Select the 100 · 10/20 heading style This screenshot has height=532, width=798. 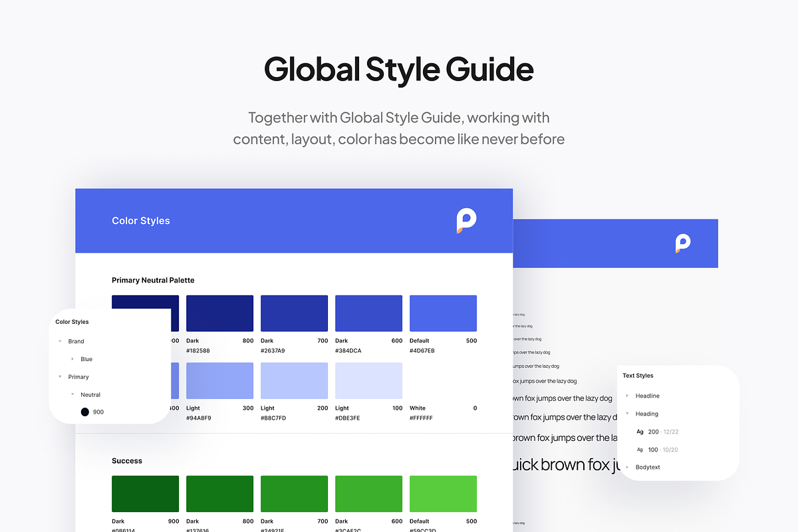[x=663, y=450]
